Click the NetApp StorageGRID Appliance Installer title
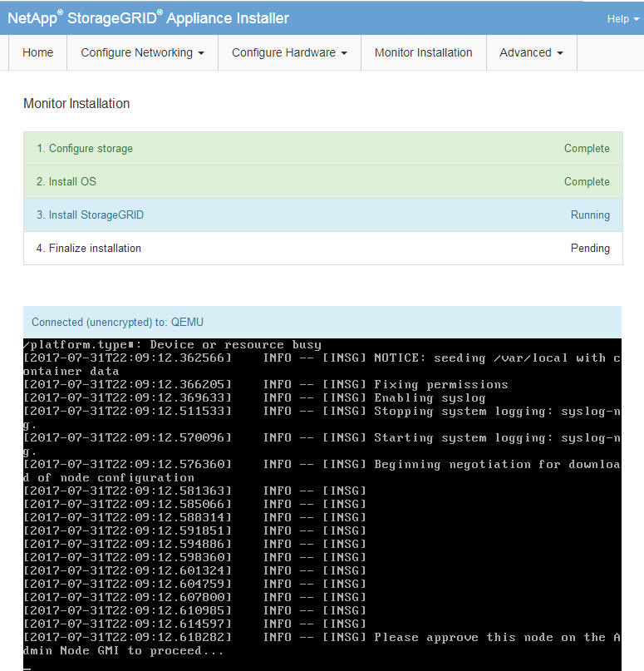Viewport: 644px width, 671px height. coord(148,18)
